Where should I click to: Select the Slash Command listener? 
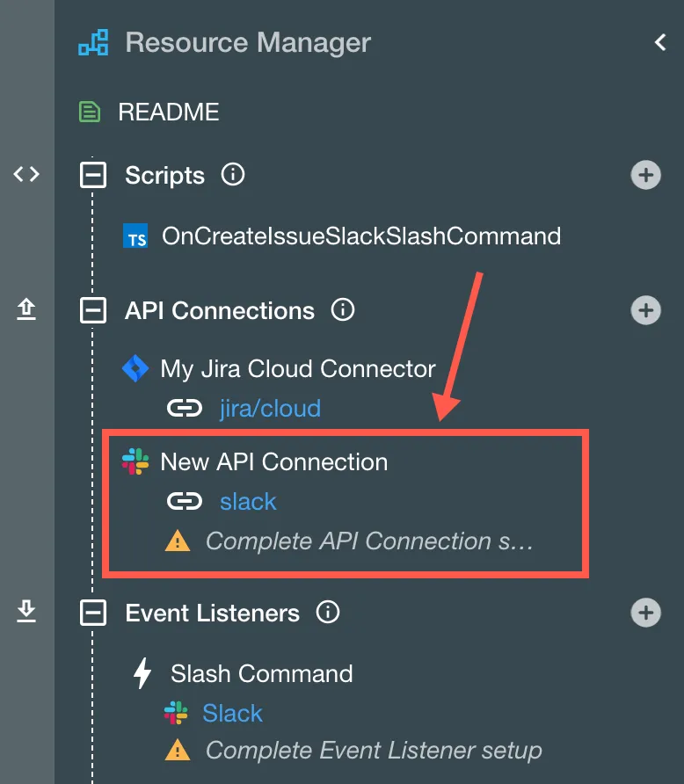pos(261,673)
